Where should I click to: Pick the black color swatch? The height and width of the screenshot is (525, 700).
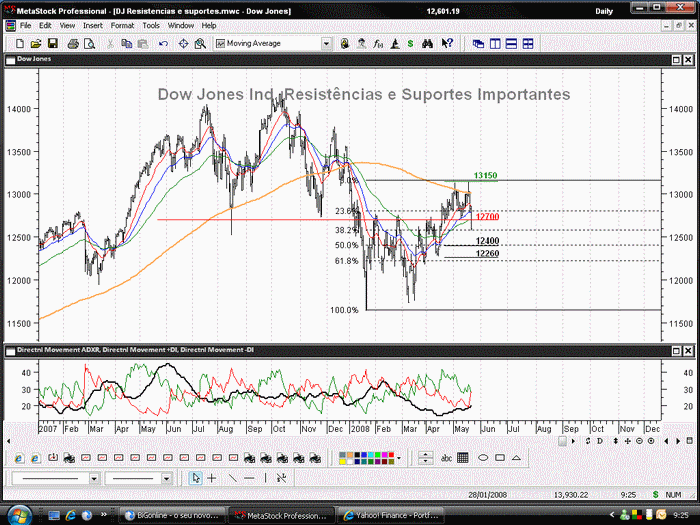[357, 455]
